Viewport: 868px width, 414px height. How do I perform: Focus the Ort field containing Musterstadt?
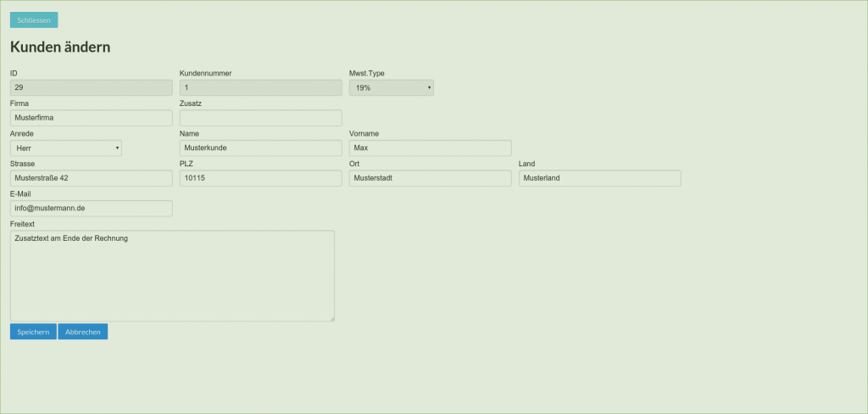coord(430,178)
